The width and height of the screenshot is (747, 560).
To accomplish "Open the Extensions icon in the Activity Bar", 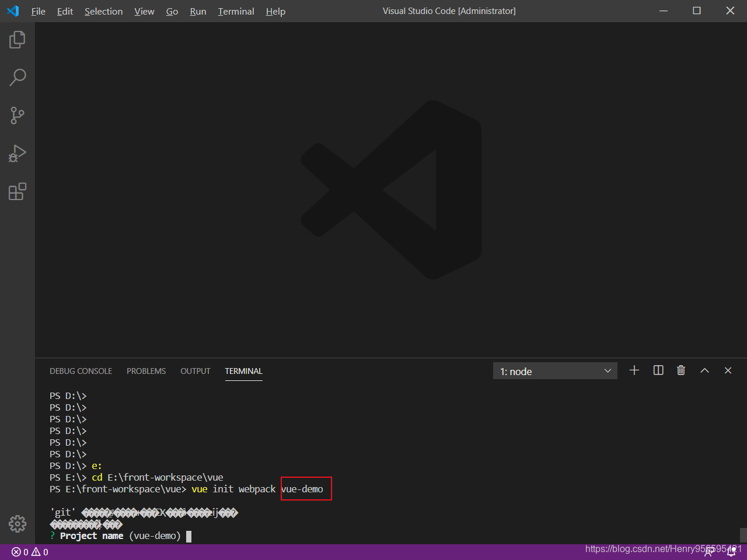I will point(18,191).
